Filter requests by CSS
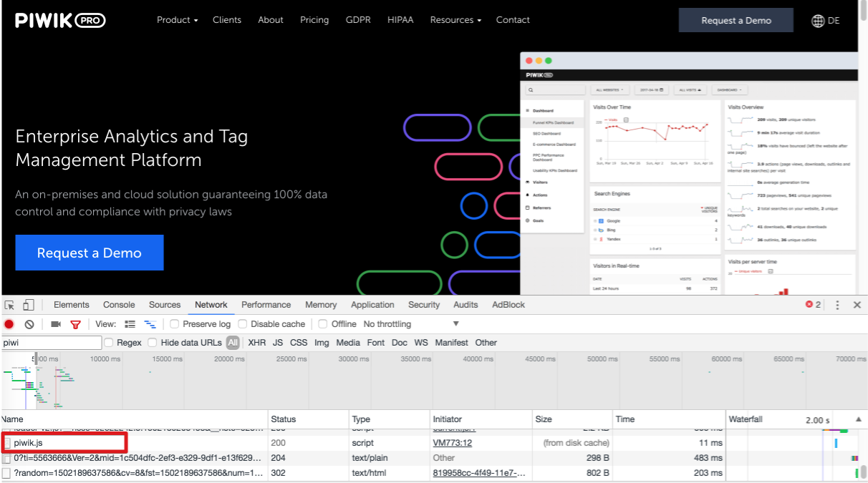 pyautogui.click(x=299, y=343)
